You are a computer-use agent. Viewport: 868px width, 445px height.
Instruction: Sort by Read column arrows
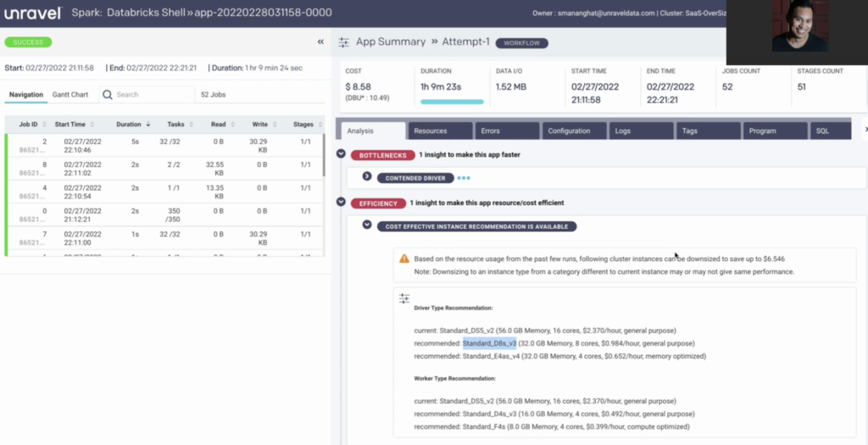[232, 125]
